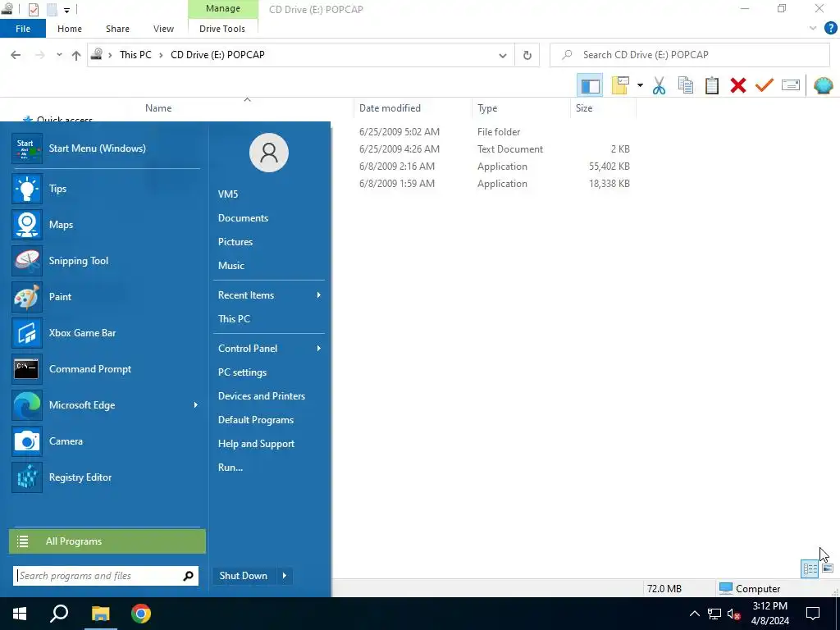Launch Command Prompt from start menu
840x630 pixels.
point(106,369)
